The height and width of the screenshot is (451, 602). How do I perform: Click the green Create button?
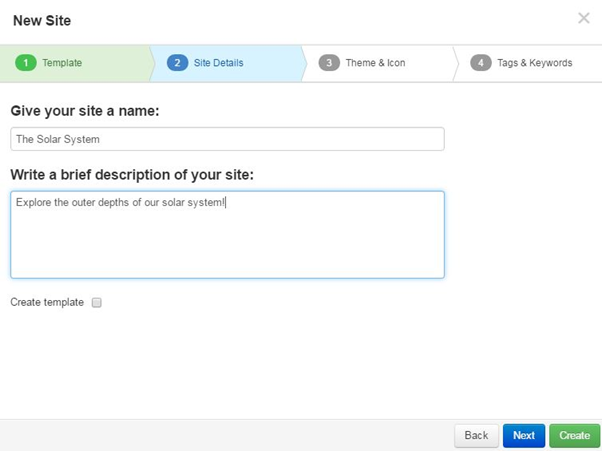point(574,435)
